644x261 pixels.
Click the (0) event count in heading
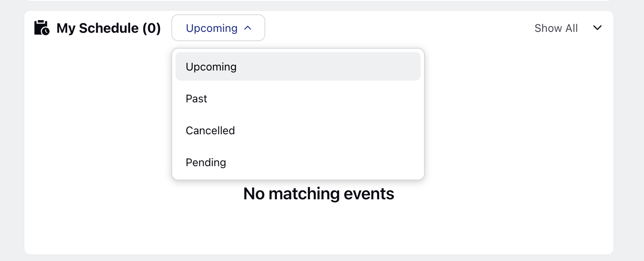(152, 28)
